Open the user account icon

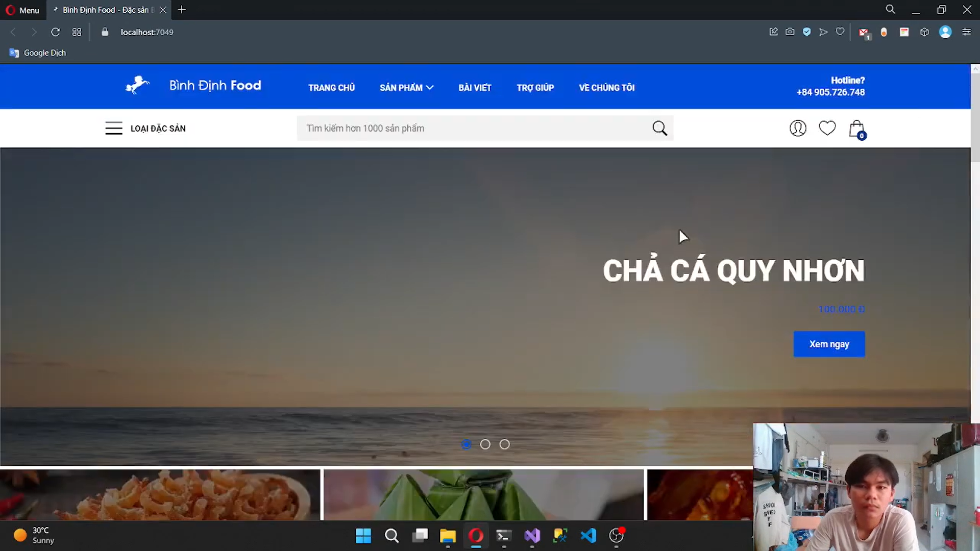(798, 128)
